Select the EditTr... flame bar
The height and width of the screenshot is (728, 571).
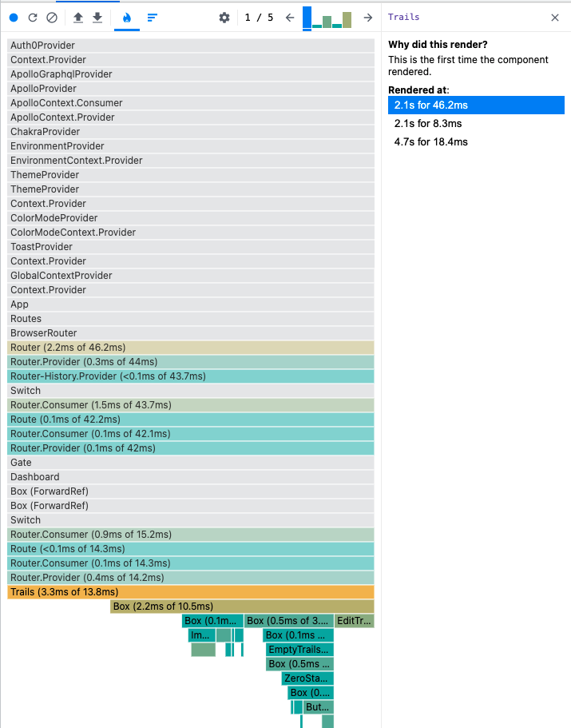coord(355,621)
